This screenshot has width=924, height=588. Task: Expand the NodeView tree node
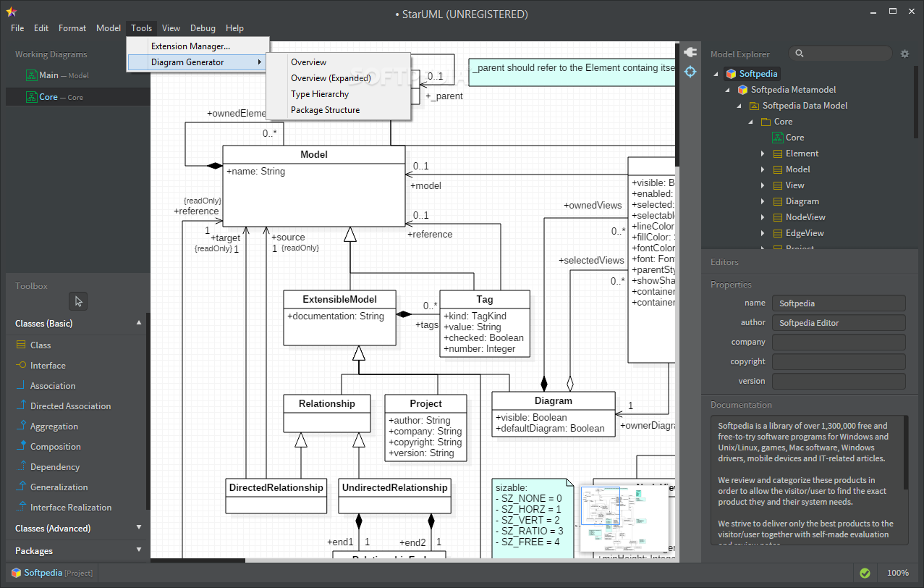click(x=763, y=217)
